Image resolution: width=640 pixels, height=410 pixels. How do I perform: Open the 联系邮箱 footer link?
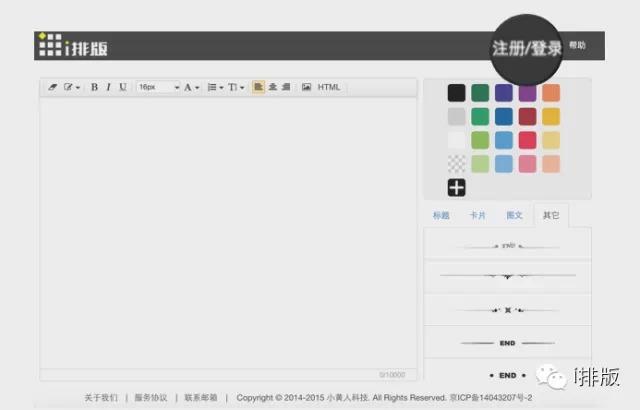tap(200, 397)
